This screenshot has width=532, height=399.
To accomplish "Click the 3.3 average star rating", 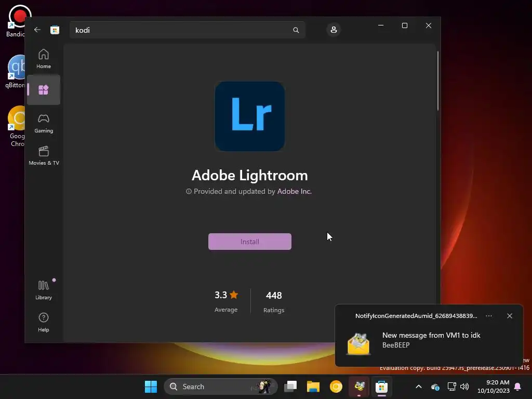I will pyautogui.click(x=226, y=301).
